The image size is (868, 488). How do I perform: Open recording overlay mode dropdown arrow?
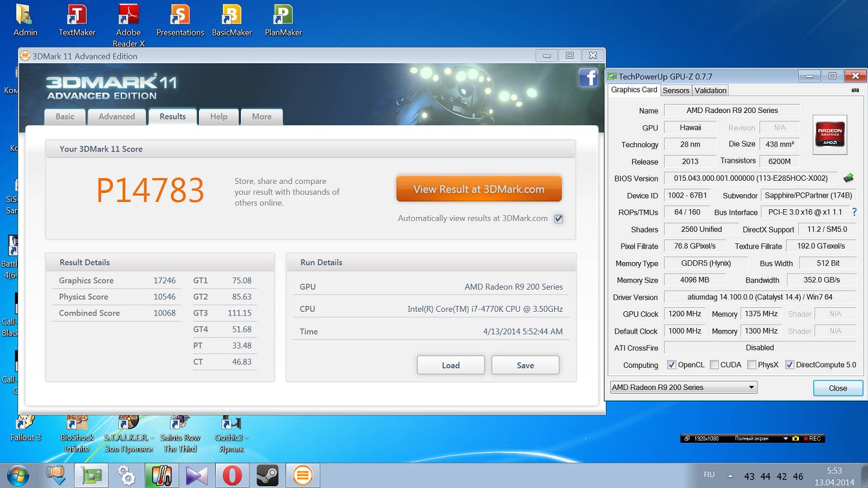[x=785, y=438]
